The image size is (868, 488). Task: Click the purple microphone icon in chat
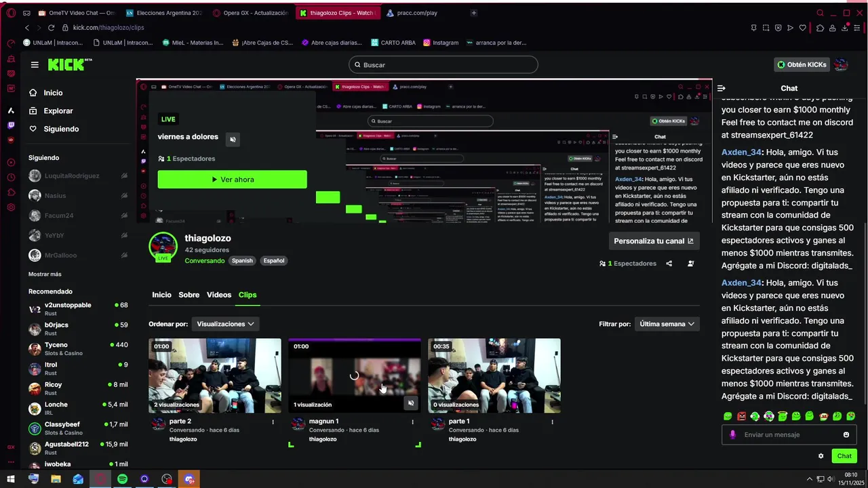pyautogui.click(x=732, y=435)
